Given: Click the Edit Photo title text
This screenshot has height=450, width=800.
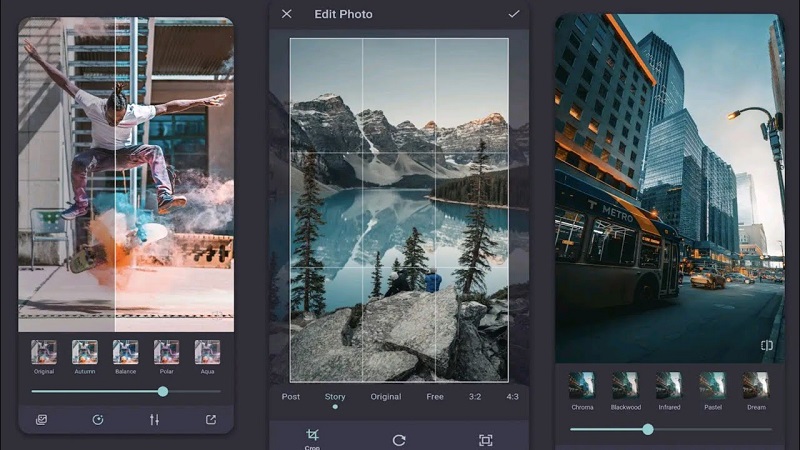Looking at the screenshot, I should [x=343, y=14].
